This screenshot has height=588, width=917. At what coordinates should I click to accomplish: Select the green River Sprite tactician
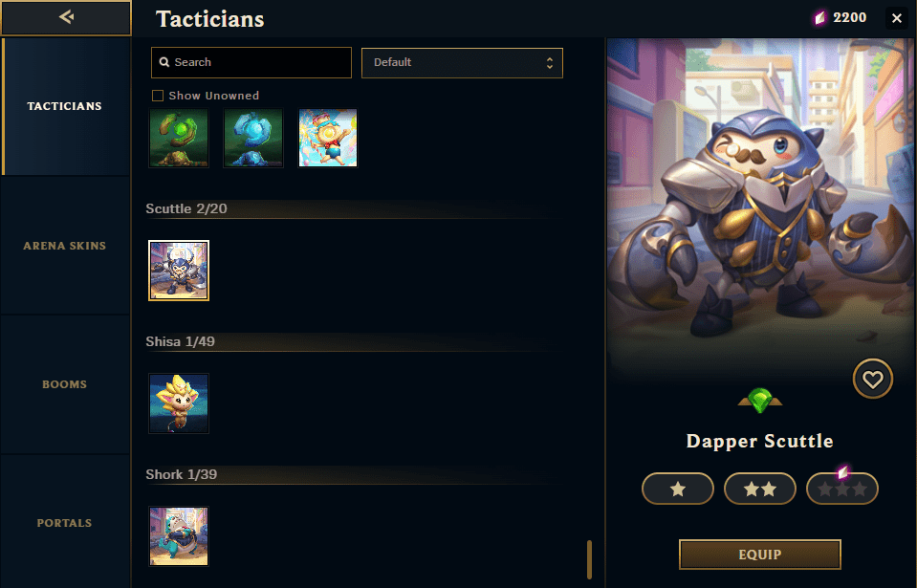[x=179, y=138]
